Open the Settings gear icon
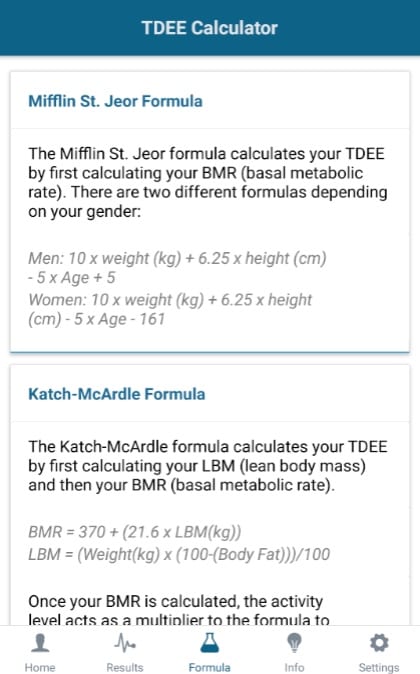420x674 pixels. pyautogui.click(x=379, y=643)
